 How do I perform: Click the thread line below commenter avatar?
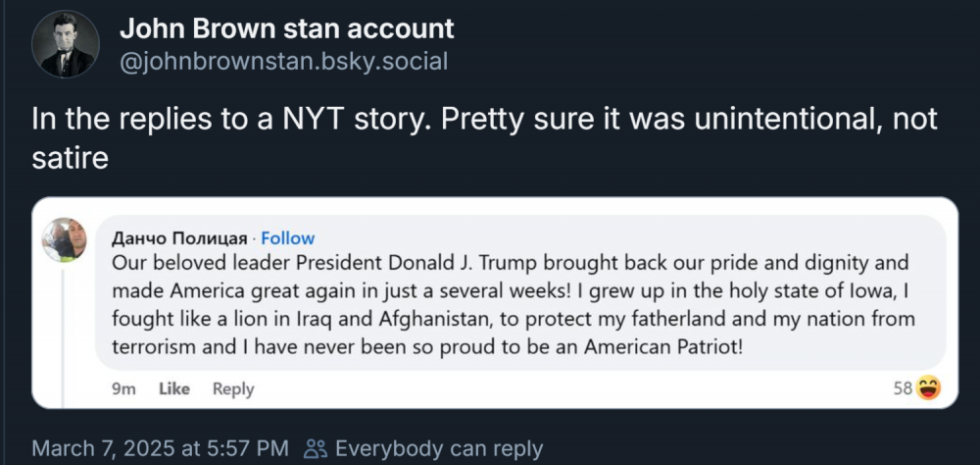(65, 324)
